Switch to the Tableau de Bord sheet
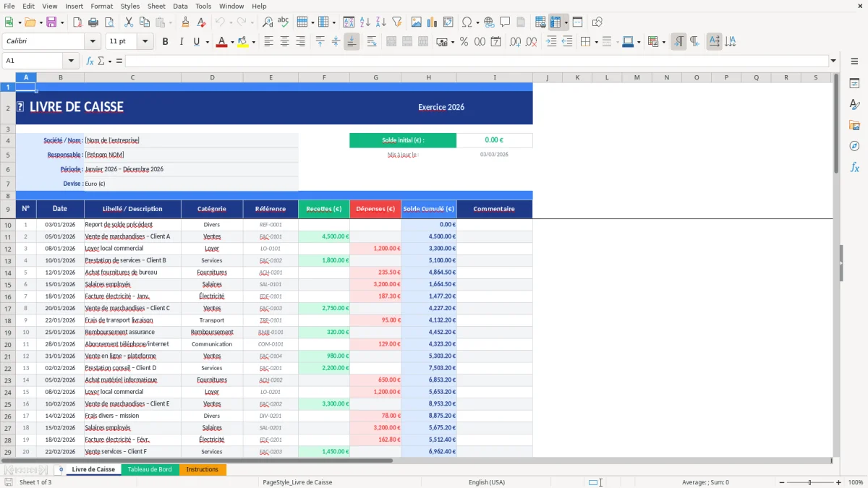The width and height of the screenshot is (868, 488). (x=150, y=468)
